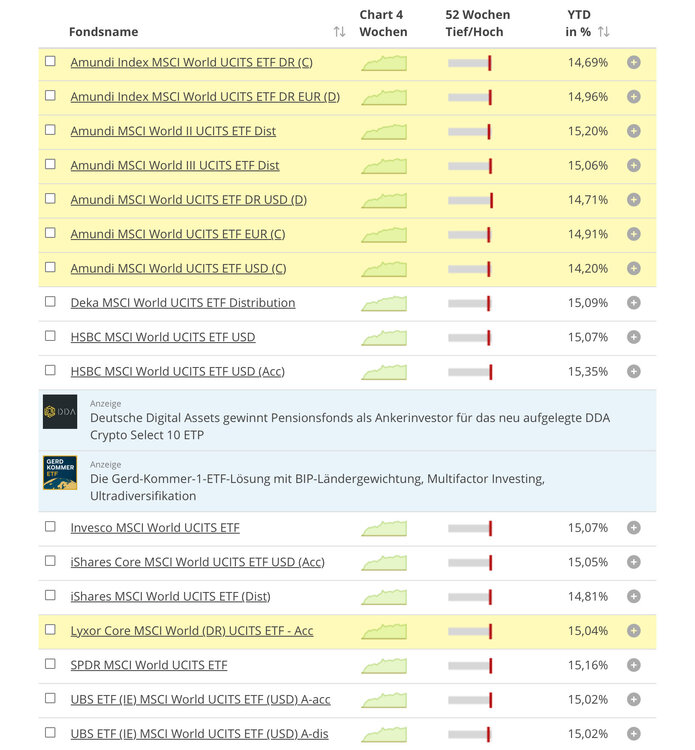Sort table by Fondsname arrows
Viewport: 695px width, 750px height.
tap(340, 32)
